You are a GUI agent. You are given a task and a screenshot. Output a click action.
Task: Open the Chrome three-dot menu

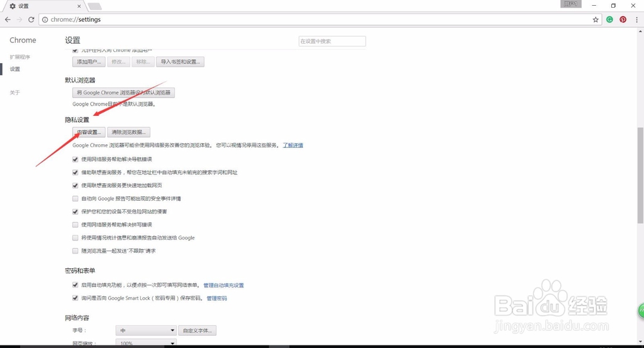click(637, 19)
